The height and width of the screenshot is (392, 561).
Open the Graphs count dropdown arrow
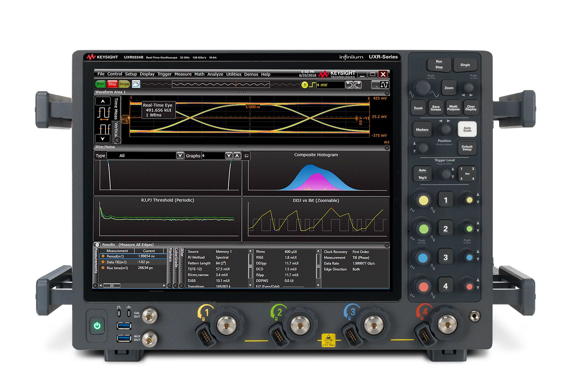229,156
